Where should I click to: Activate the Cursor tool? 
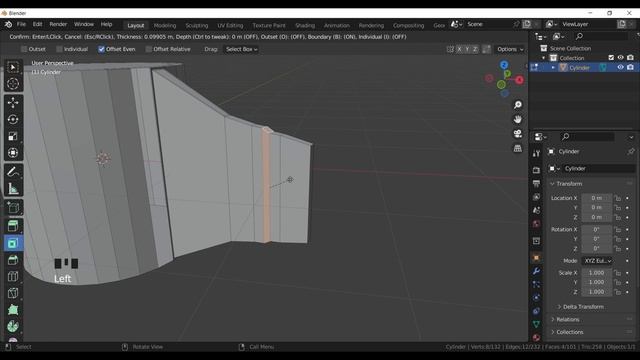point(13,84)
